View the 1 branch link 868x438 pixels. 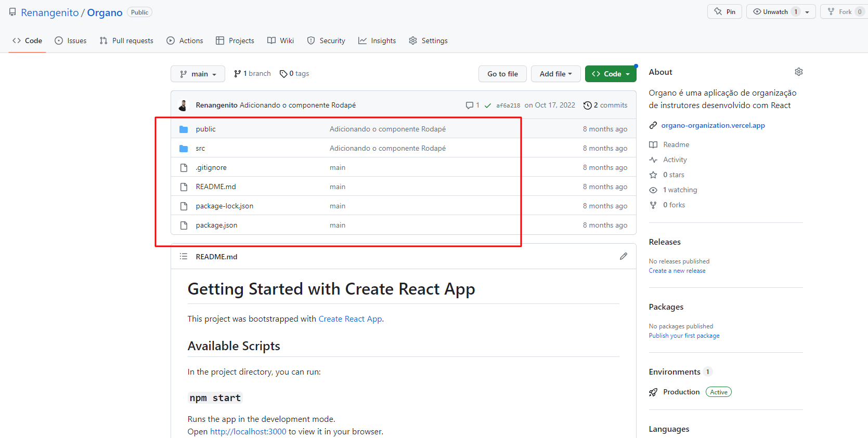tap(252, 74)
